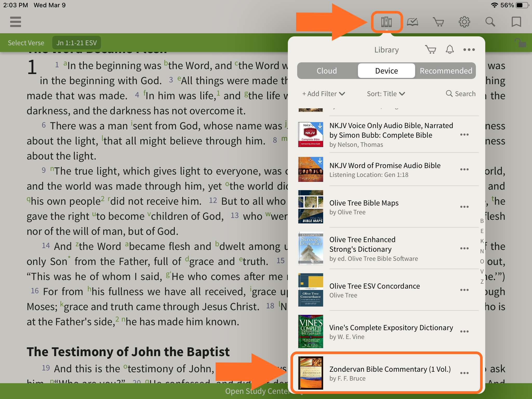The image size is (532, 399).
Task: Expand the Add Filter dropdown
Action: click(324, 94)
